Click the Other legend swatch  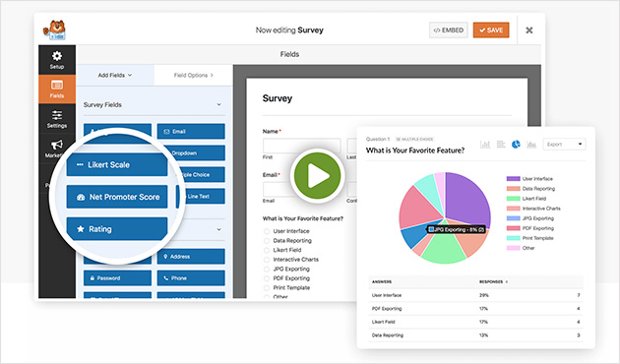[x=514, y=248]
